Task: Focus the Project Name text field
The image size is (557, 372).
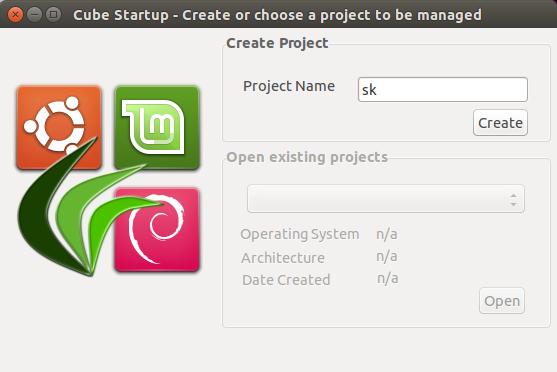Action: pos(443,90)
